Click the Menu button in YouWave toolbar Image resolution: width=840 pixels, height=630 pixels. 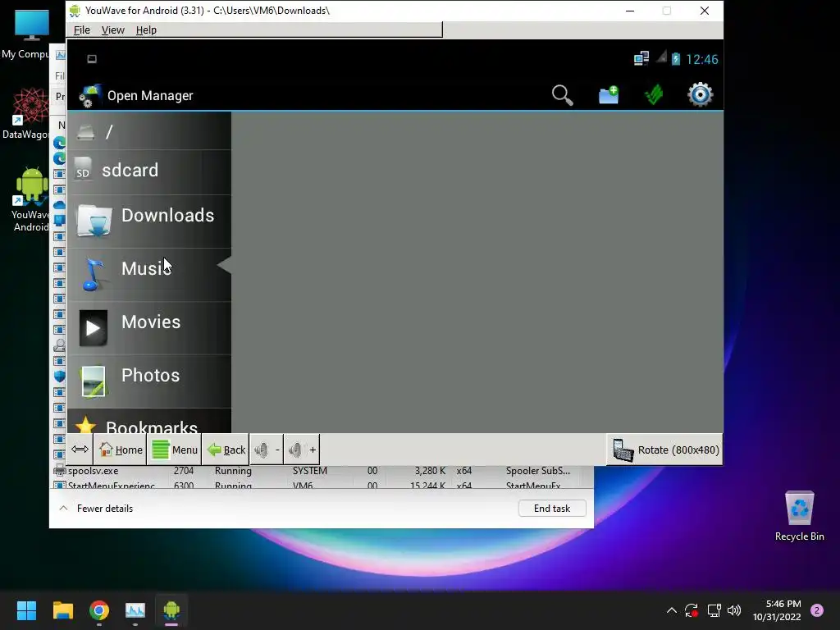point(174,450)
